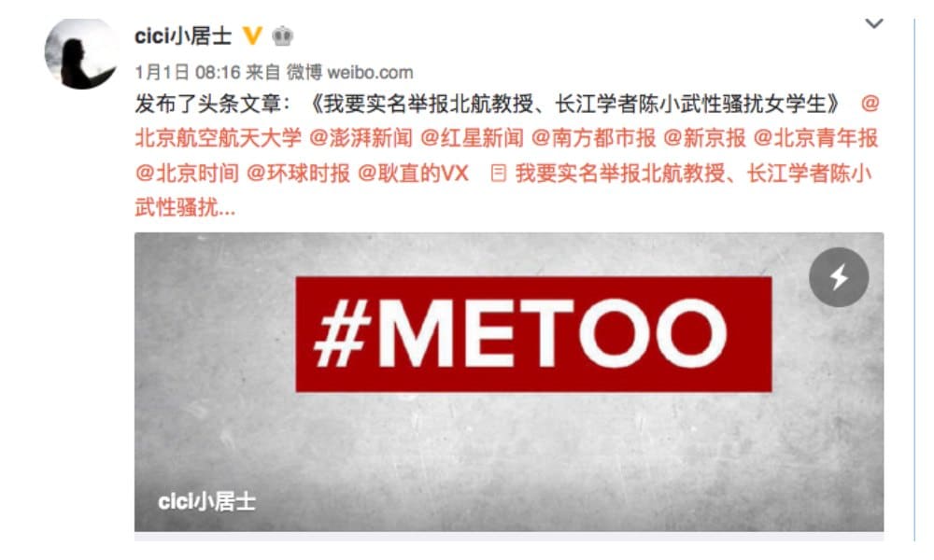Open the @北京时间 mention
Viewport: 934px width, 560px height.
pyautogui.click(x=187, y=174)
